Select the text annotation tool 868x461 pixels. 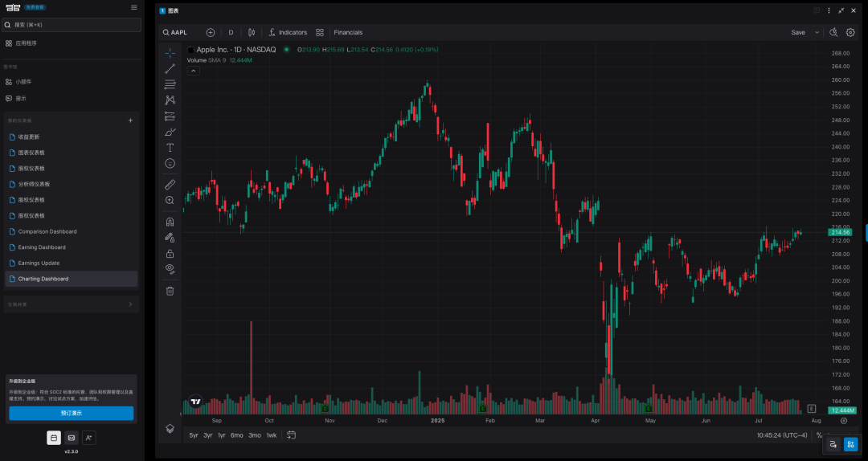(170, 148)
